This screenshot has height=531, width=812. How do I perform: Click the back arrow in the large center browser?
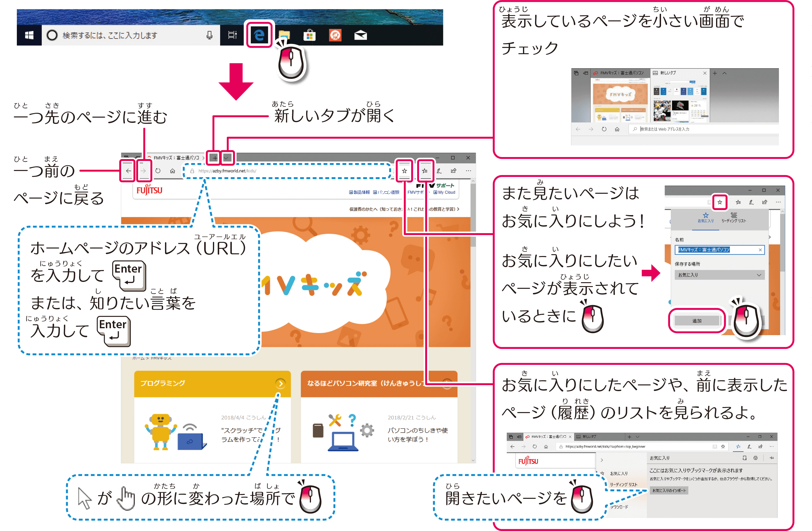(x=128, y=171)
